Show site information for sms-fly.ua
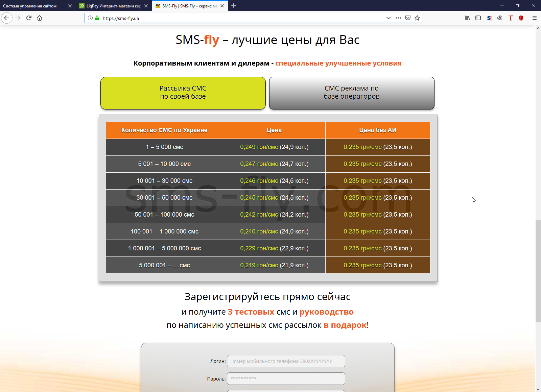 coord(90,18)
